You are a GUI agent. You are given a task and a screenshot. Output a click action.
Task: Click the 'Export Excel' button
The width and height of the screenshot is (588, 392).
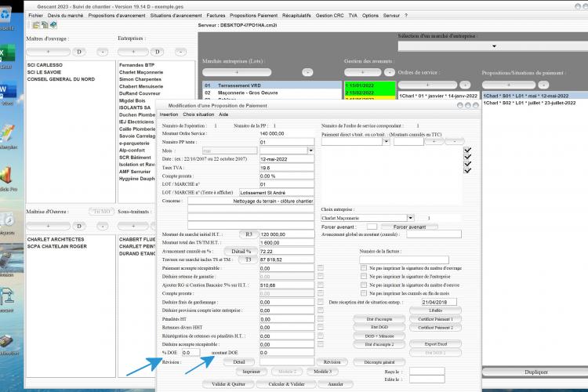click(435, 344)
